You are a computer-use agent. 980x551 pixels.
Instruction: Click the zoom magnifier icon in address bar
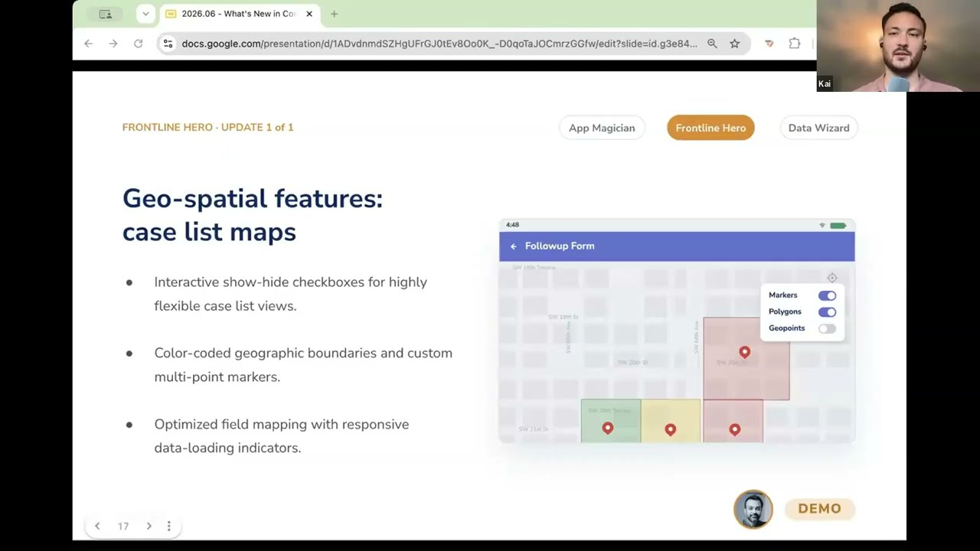coord(712,44)
